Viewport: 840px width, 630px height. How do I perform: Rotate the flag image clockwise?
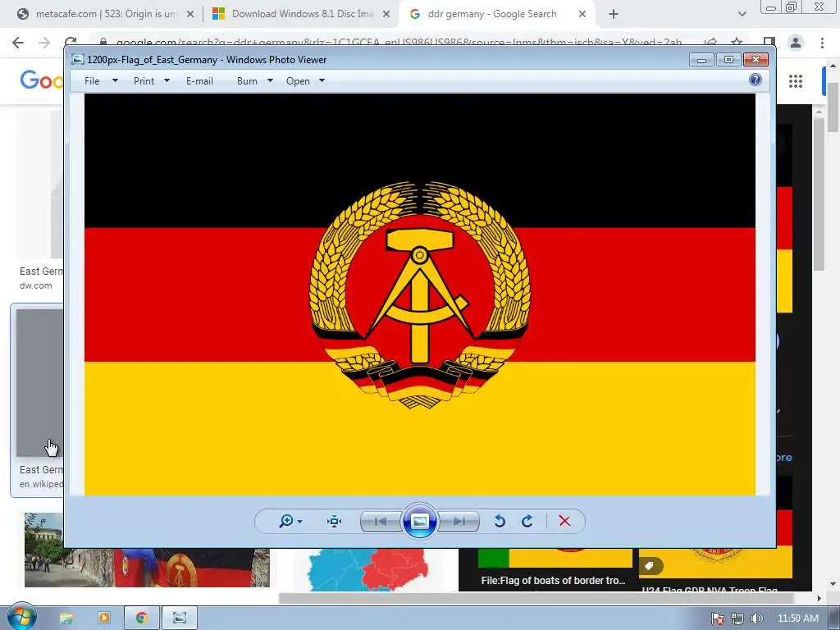[x=527, y=521]
